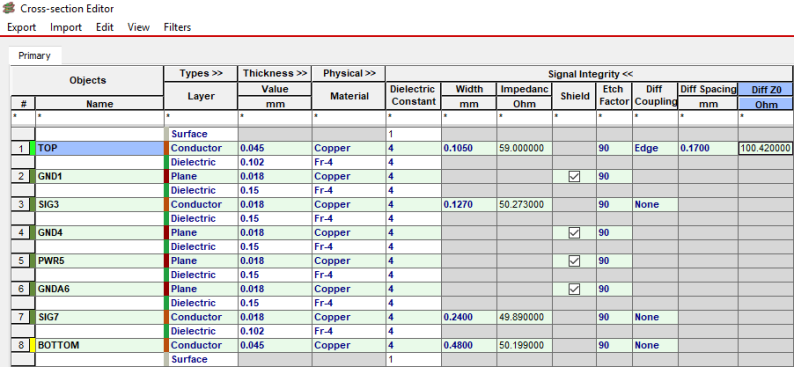Screen dimensions: 794x367
Task: Toggle the Shield checkbox for GNDA6
Action: point(574,289)
